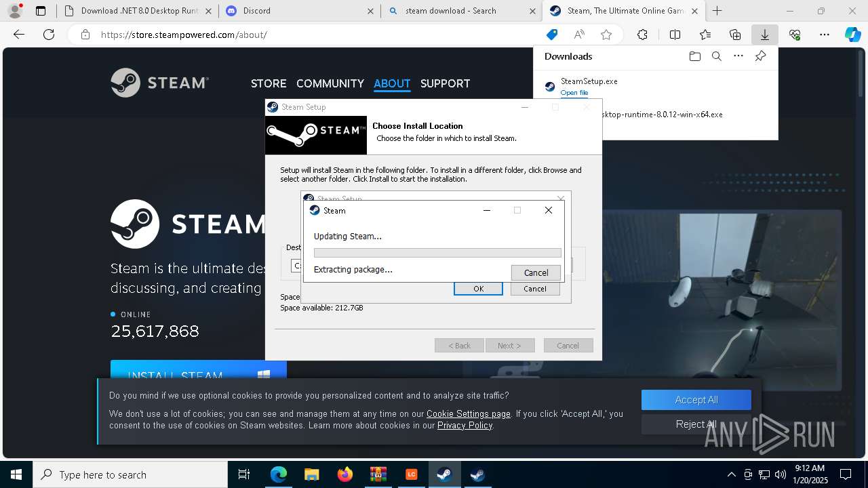Show hidden system tray icons
Image resolution: width=868 pixels, height=488 pixels.
tap(731, 474)
